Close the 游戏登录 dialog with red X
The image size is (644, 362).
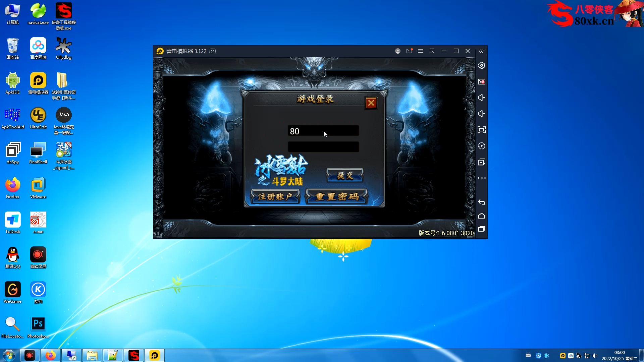[371, 103]
